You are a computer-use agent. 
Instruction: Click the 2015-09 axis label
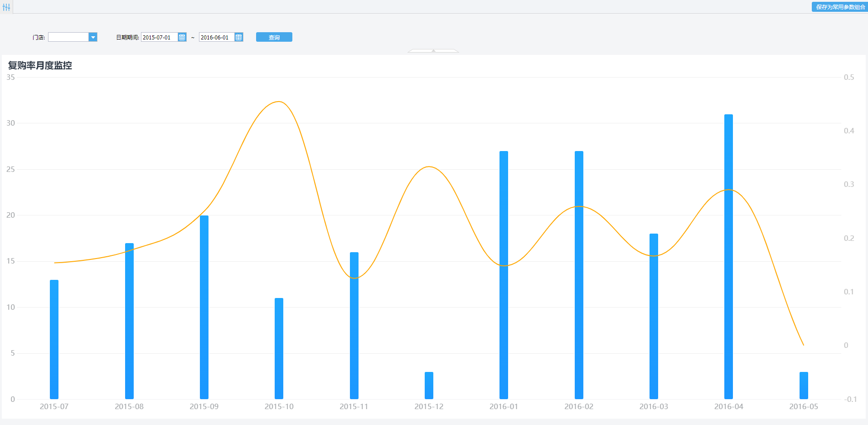tap(204, 406)
